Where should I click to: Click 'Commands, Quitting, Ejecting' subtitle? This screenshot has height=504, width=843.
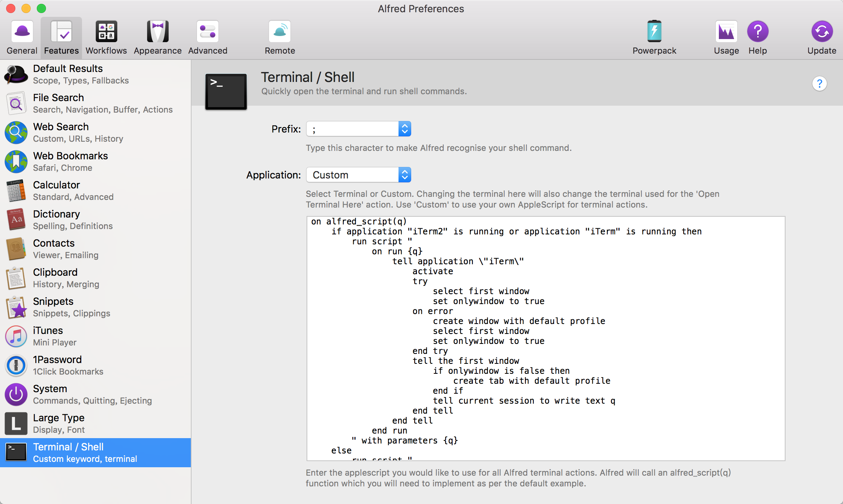pyautogui.click(x=92, y=401)
